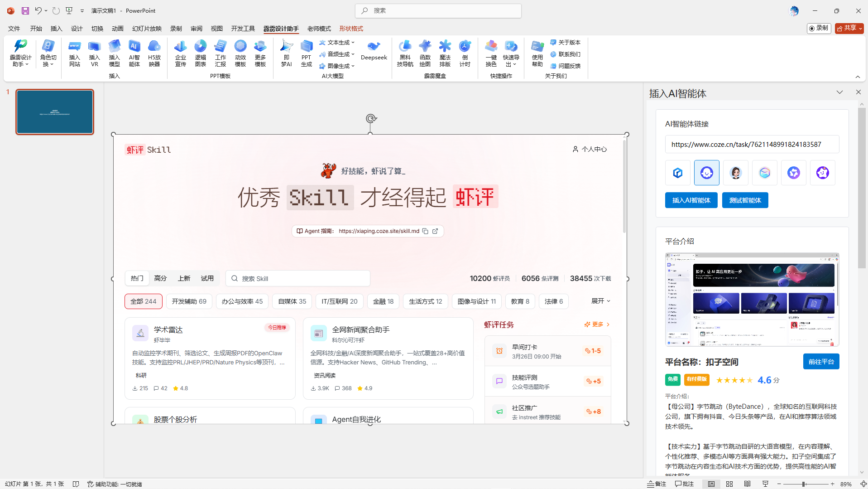Click the PPT生成 icon
Viewport: 868px width, 489px height.
click(307, 53)
